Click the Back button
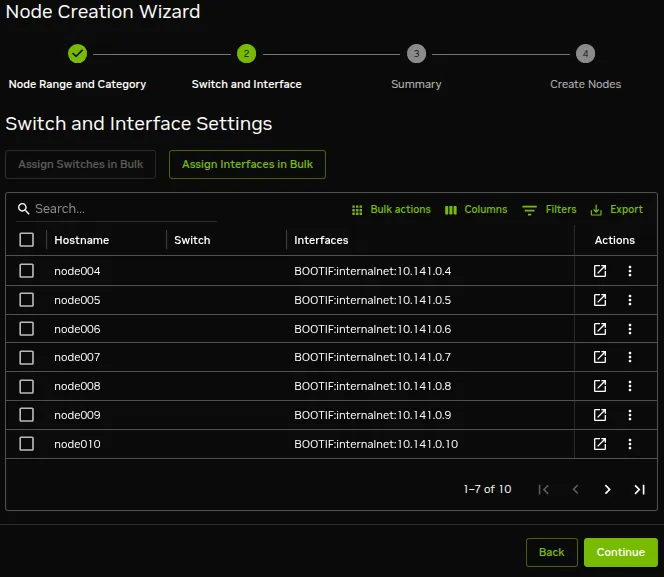 pyautogui.click(x=551, y=552)
